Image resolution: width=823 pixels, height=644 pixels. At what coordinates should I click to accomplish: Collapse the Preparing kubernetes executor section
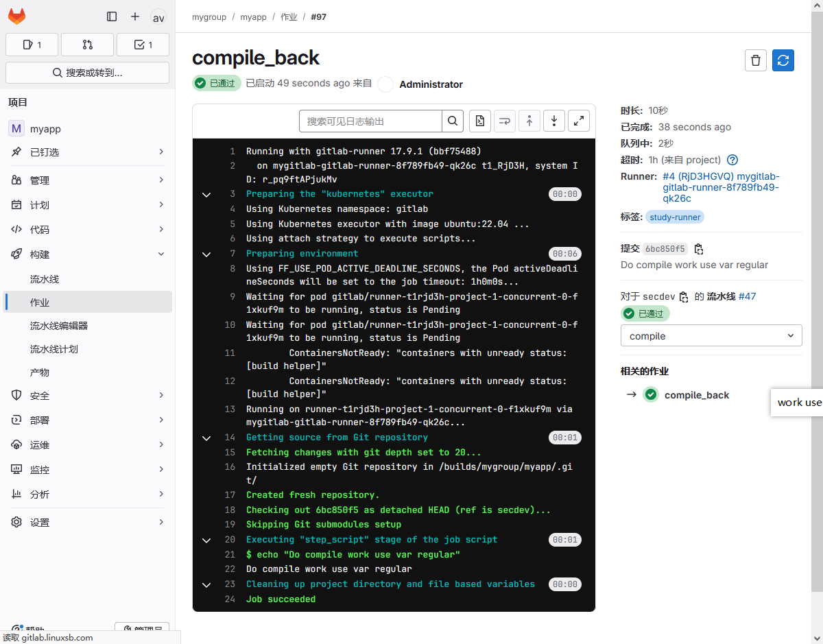point(206,194)
